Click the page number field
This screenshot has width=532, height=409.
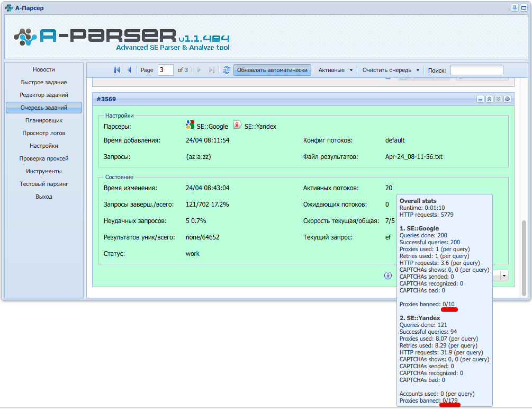(166, 70)
